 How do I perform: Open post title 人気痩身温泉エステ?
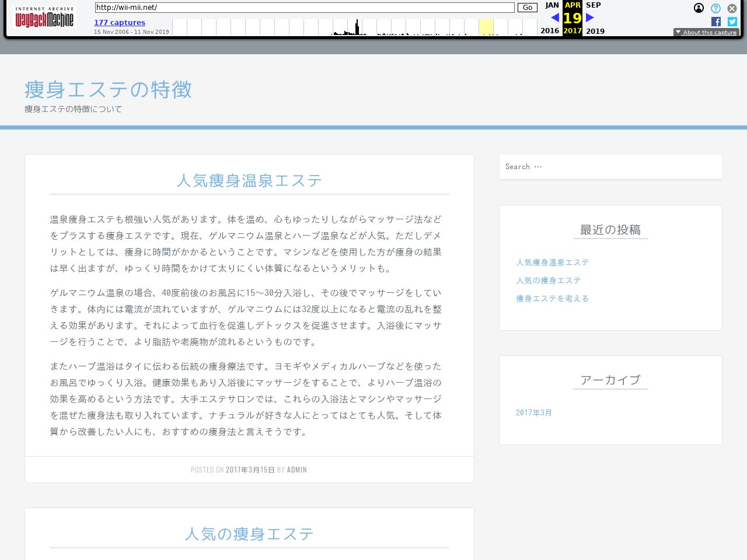(x=249, y=181)
